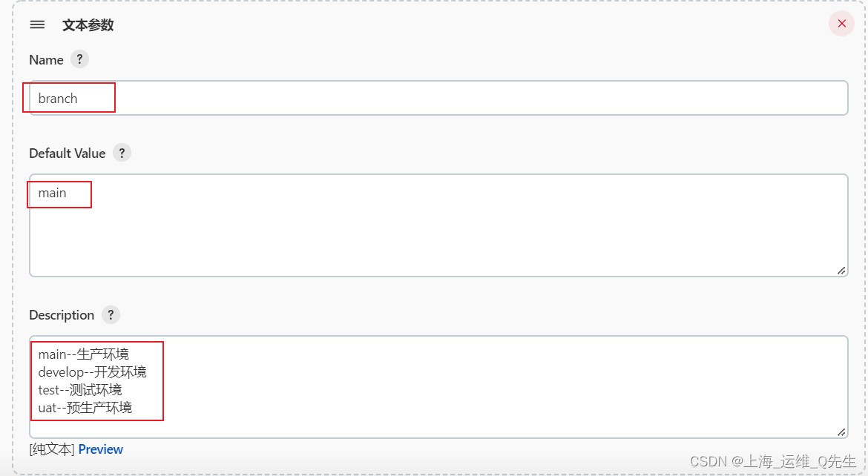Viewport: 868px width, 476px height.
Task: Click the Description textarea resize grip
Action: pyautogui.click(x=841, y=432)
